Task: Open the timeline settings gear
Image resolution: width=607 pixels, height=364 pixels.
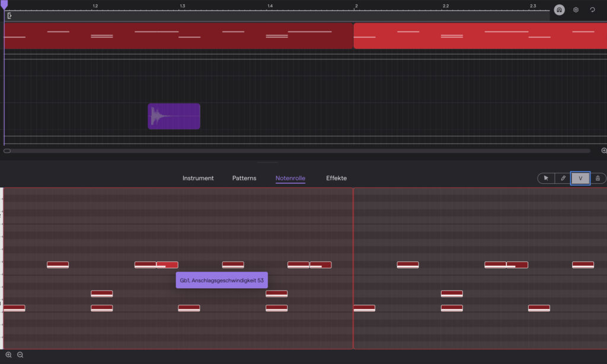Action: (576, 9)
